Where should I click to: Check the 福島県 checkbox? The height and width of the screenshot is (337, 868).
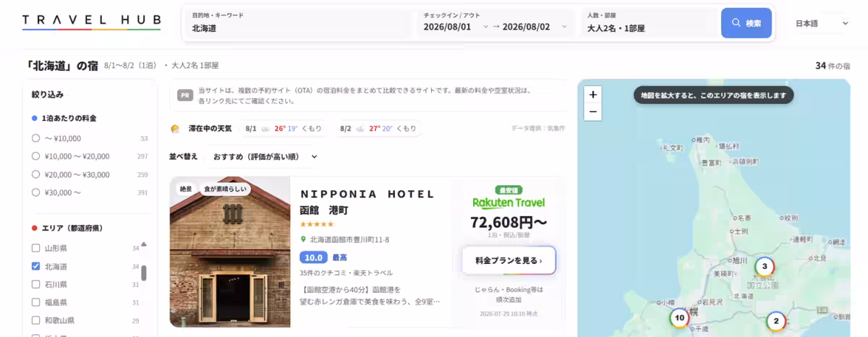coord(36,302)
